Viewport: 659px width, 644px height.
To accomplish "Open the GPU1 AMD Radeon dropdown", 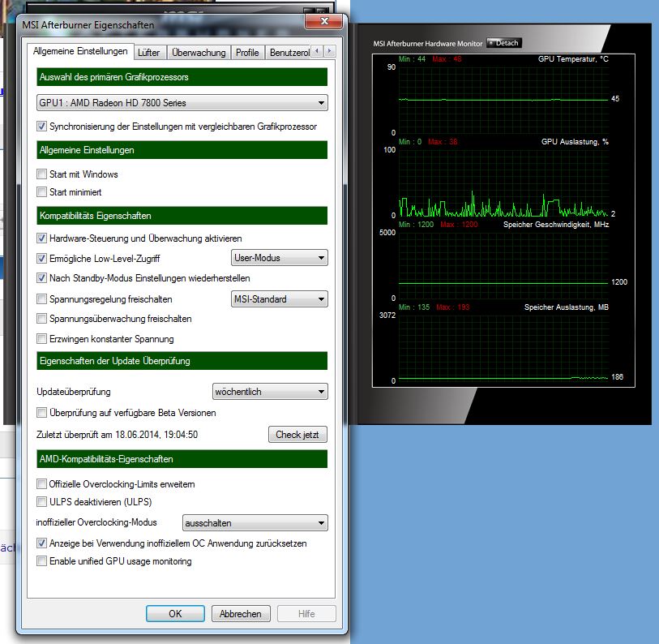I will pyautogui.click(x=182, y=103).
